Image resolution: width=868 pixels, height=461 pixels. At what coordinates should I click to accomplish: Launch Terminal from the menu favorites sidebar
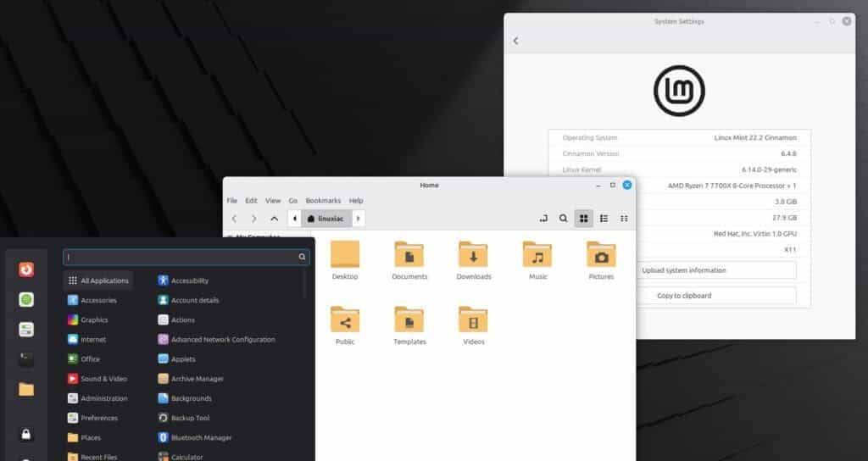[x=26, y=359]
